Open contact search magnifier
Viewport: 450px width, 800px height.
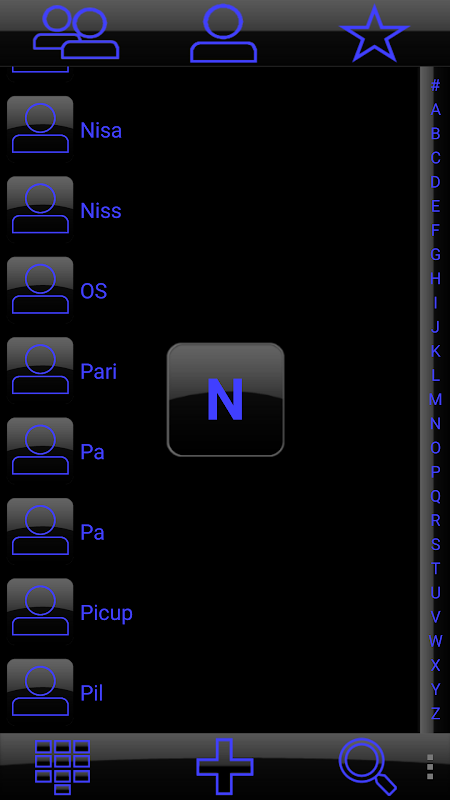(367, 766)
